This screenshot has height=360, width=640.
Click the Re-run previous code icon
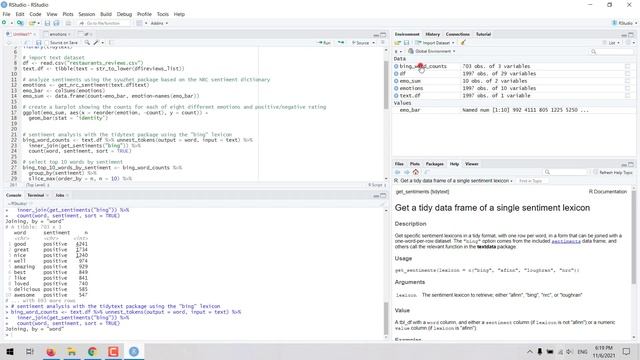[341, 42]
